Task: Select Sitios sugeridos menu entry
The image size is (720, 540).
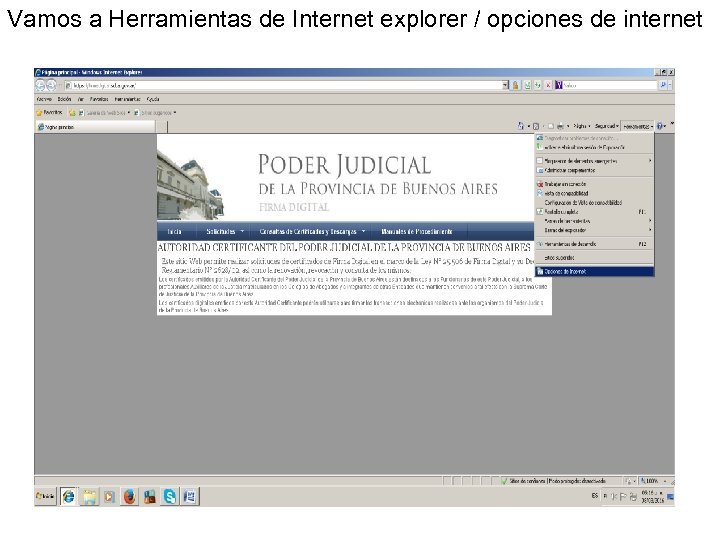Action: (x=595, y=258)
